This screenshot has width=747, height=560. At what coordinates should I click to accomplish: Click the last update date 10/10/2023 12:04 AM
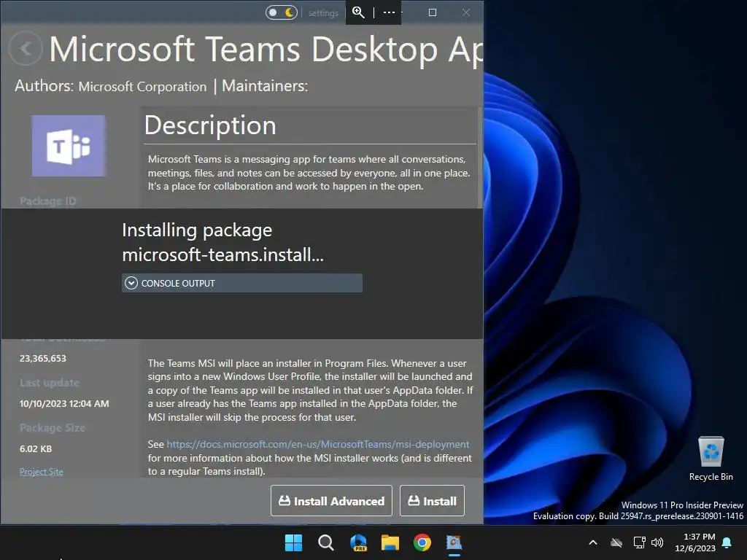tap(64, 403)
